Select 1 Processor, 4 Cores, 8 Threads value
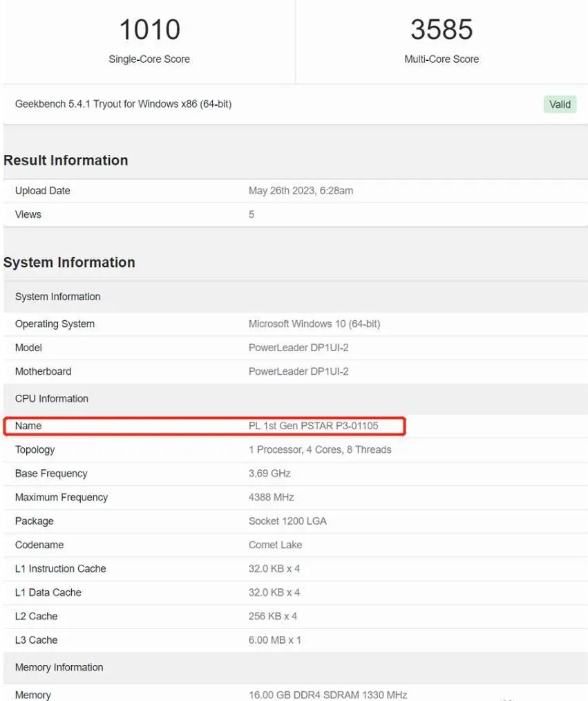This screenshot has height=701, width=588. click(x=320, y=449)
